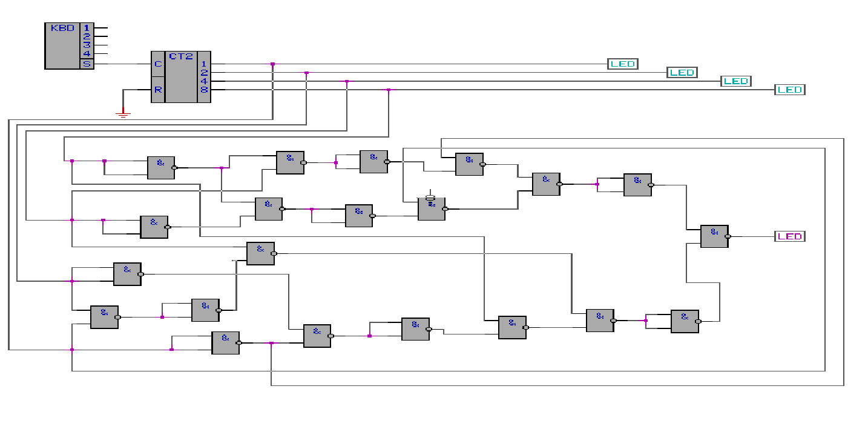Click the junction dot on CT2 output 4 wire
Viewport: 868px width, 426px height.
[x=347, y=81]
